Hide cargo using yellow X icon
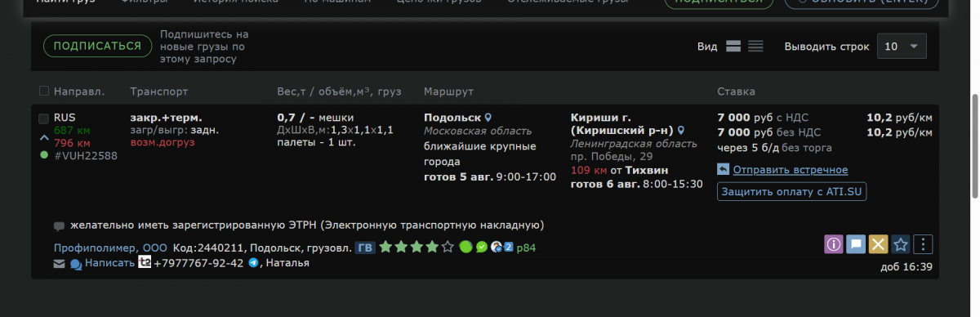The height and width of the screenshot is (317, 980). pyautogui.click(x=878, y=243)
